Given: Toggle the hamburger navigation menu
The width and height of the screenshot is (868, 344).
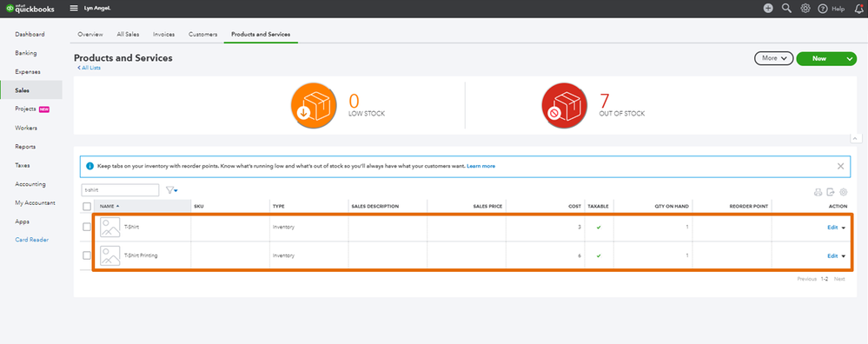Looking at the screenshot, I should [x=74, y=9].
